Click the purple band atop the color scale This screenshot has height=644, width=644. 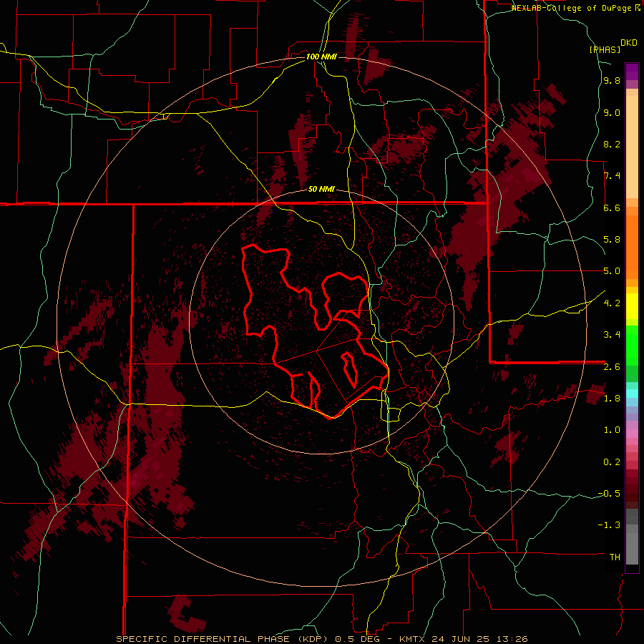point(632,72)
